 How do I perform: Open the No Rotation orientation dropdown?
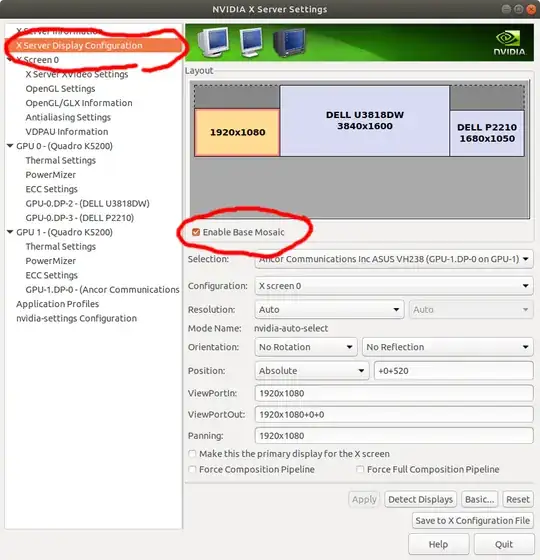(306, 347)
